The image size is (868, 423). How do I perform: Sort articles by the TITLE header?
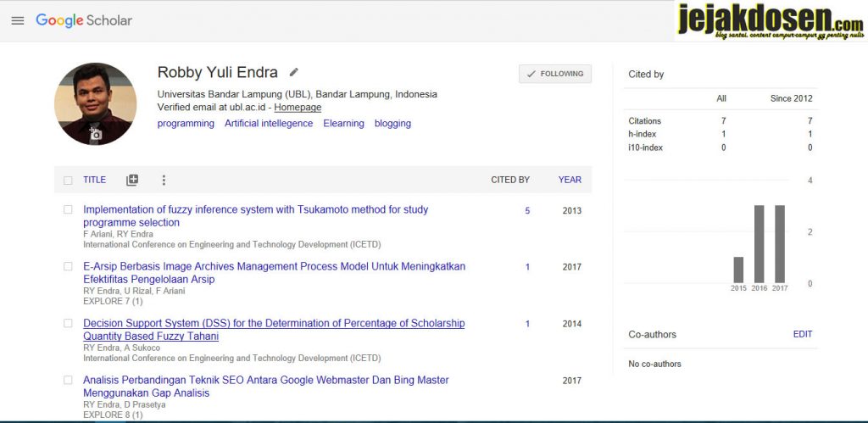pos(95,180)
